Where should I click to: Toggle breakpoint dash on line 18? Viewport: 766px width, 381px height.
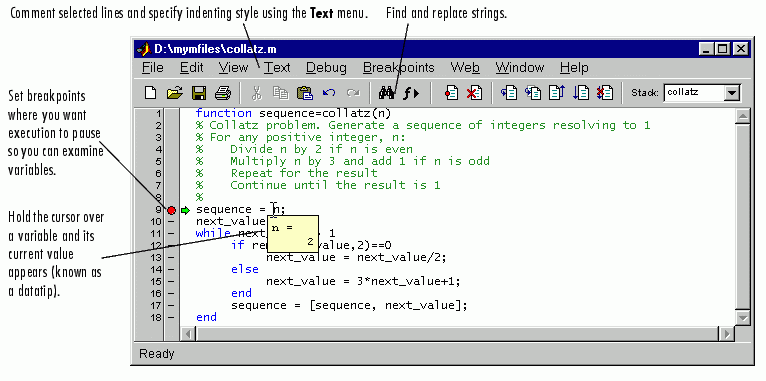pyautogui.click(x=171, y=318)
